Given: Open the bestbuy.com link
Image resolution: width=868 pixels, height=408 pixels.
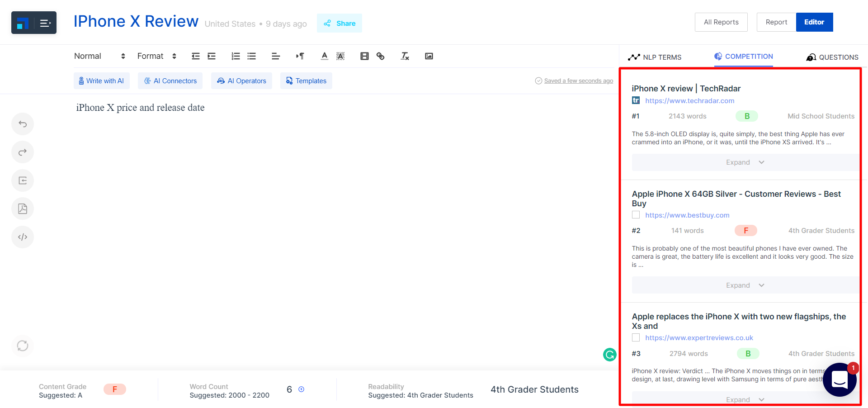Looking at the screenshot, I should (687, 215).
